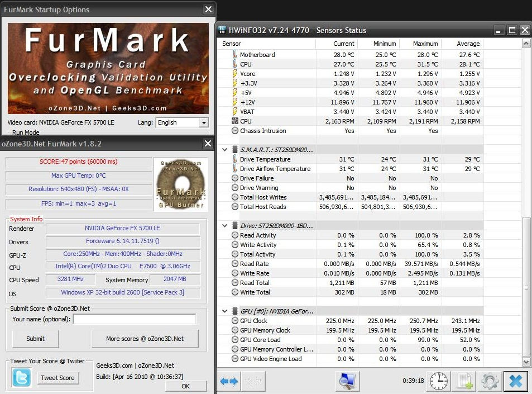Click the FurMark banner image
This screenshot has width=532, height=394.
coord(108,68)
